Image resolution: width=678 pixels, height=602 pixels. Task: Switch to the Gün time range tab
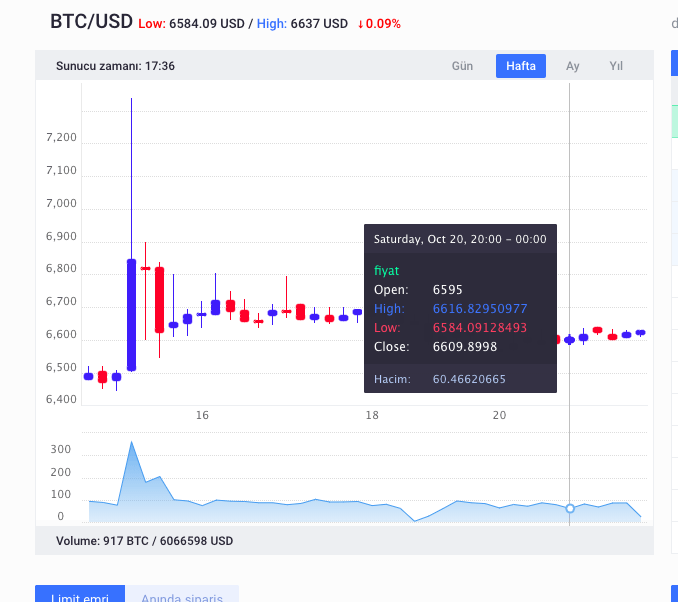462,66
